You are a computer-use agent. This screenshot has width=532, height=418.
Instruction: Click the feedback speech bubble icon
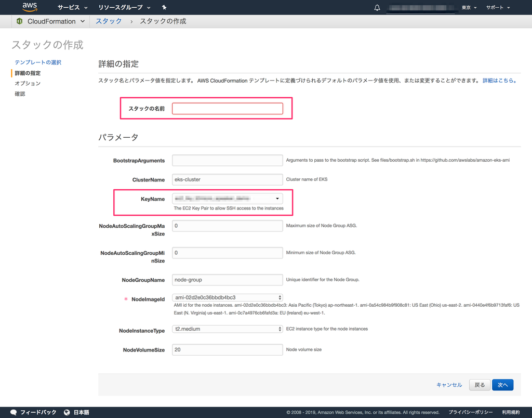(14, 412)
